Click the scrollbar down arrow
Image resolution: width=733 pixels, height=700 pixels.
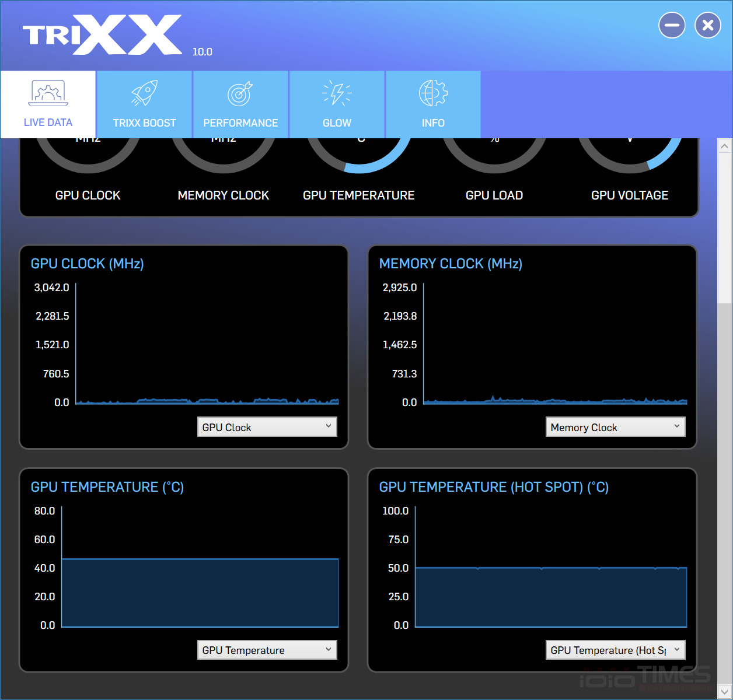[725, 692]
